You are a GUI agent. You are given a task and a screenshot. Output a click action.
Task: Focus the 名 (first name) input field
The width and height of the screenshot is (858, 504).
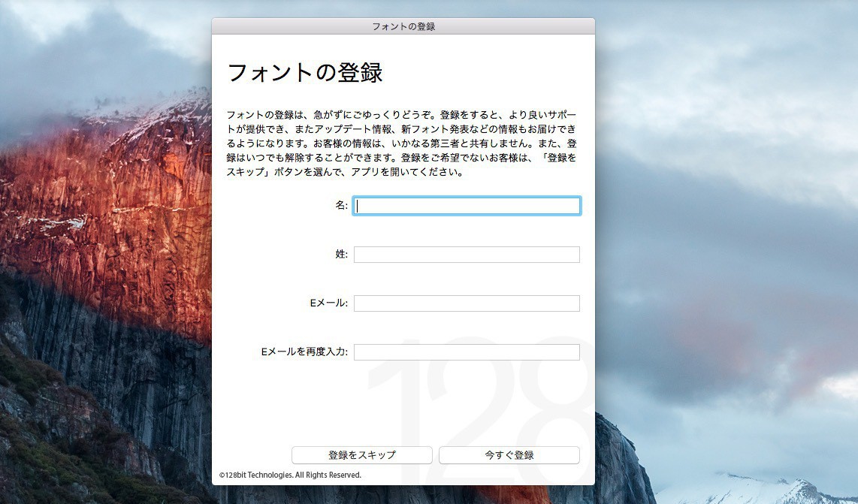coord(467,206)
